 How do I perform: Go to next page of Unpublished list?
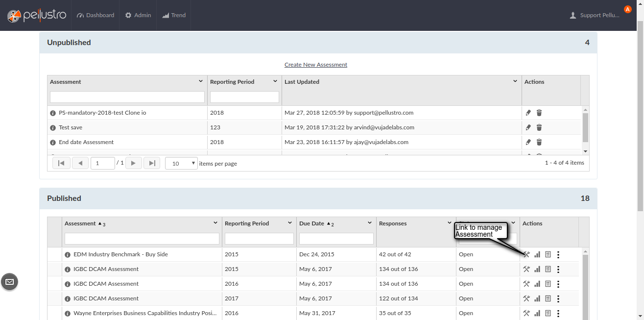tap(134, 163)
